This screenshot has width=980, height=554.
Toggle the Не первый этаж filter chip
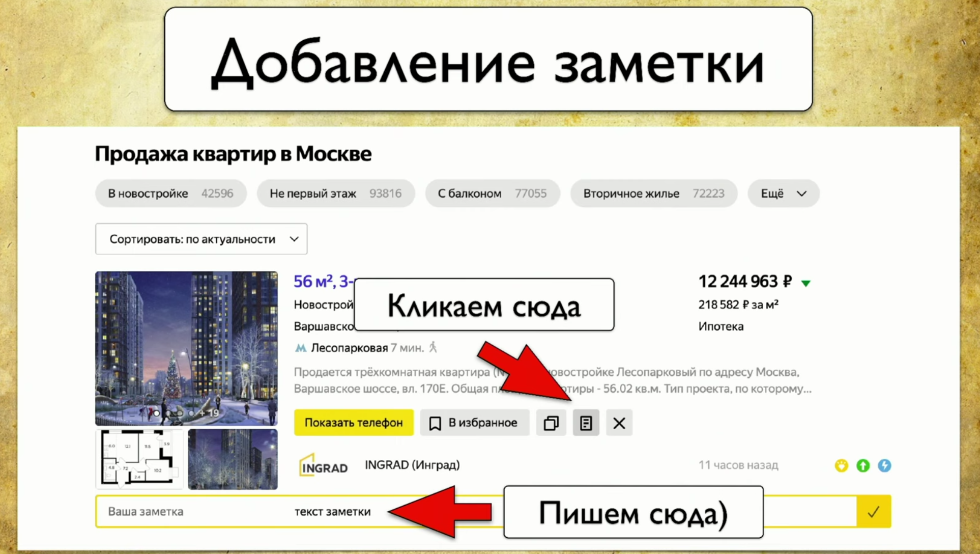335,193
